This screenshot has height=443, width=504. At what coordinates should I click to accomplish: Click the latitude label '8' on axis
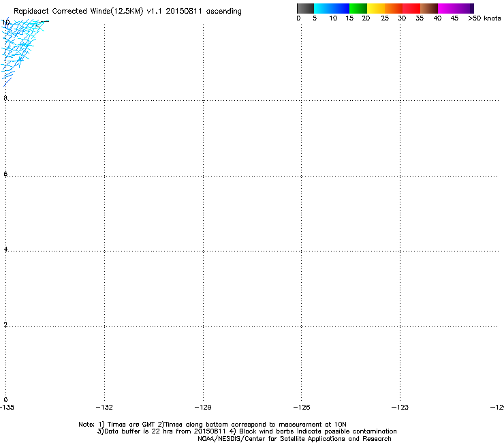5,98
